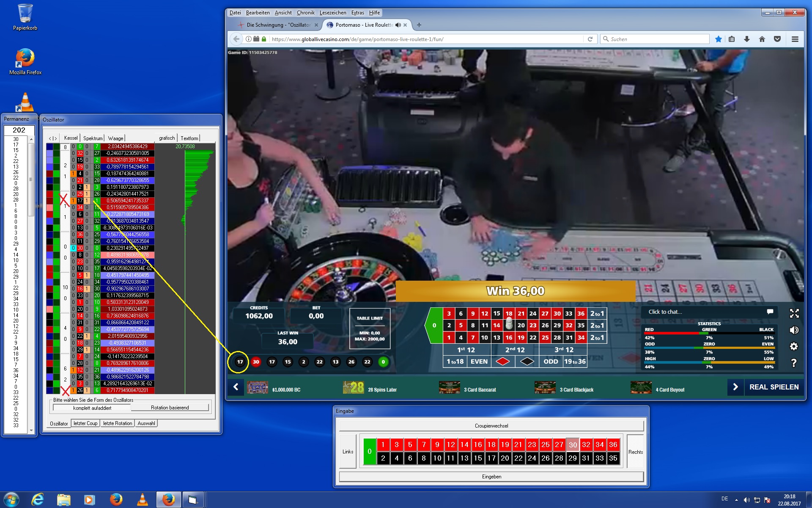Screen dimensions: 812x508
Task: Bet on zero on the game betting grid
Action: [434, 326]
